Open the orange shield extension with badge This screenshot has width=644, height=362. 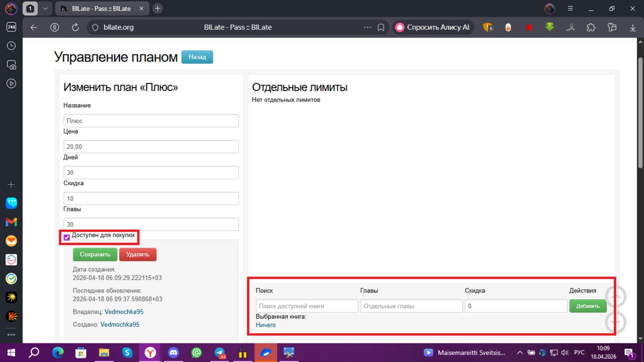488,27
